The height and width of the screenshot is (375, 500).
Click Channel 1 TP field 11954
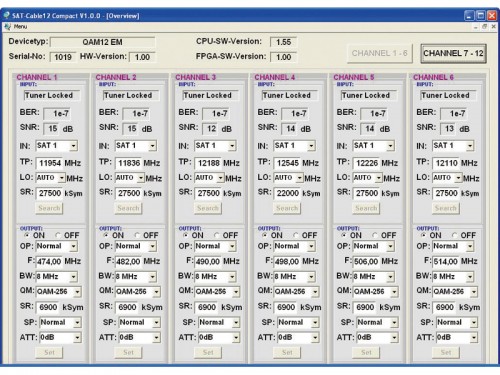click(49, 163)
